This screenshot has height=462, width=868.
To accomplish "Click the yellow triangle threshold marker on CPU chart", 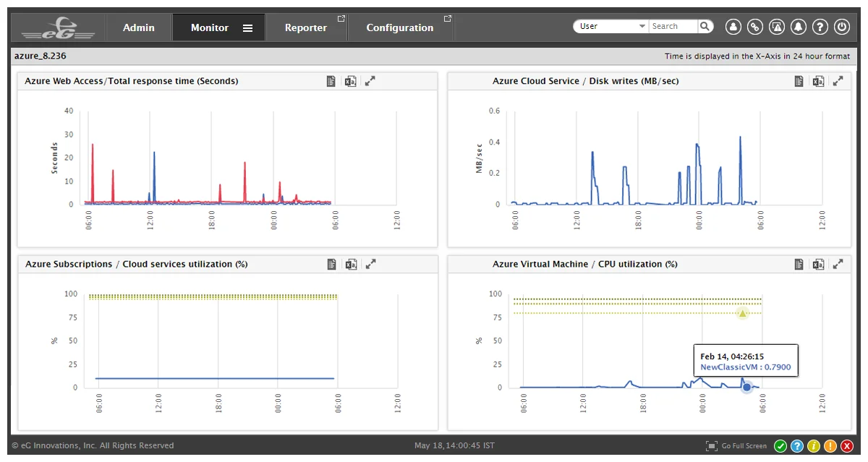I will (x=742, y=313).
